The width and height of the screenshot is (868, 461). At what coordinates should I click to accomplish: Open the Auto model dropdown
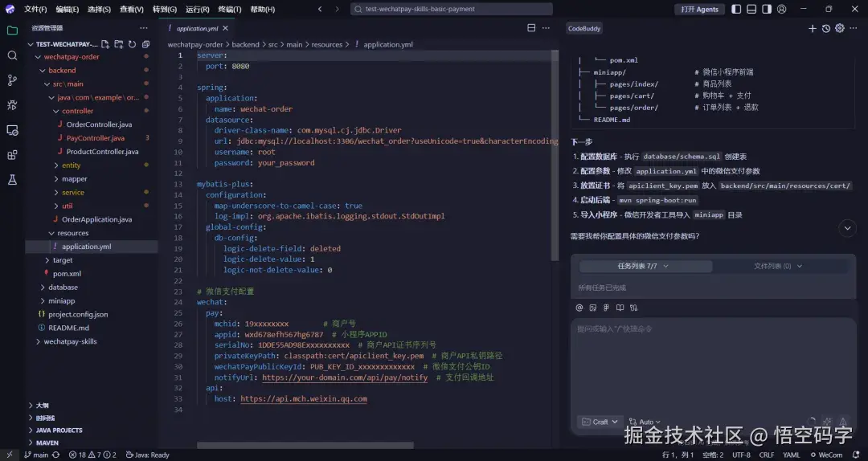645,422
